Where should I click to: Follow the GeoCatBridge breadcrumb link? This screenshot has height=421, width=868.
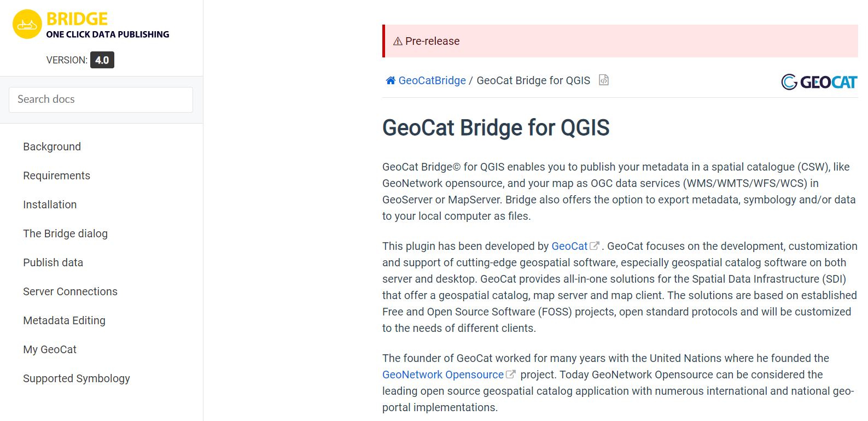[432, 81]
